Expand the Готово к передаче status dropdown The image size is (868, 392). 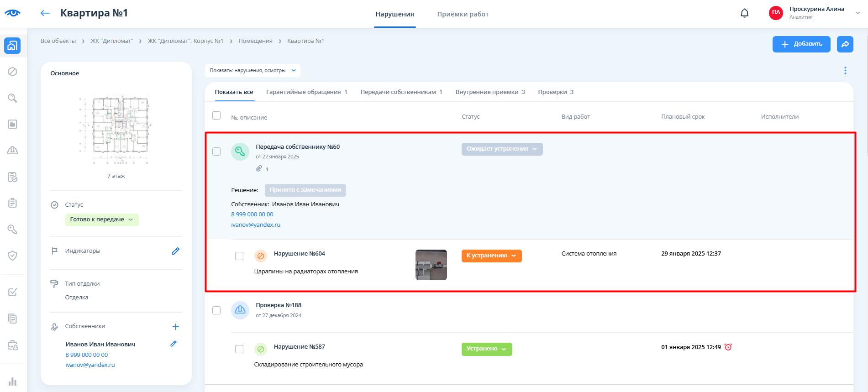[102, 220]
